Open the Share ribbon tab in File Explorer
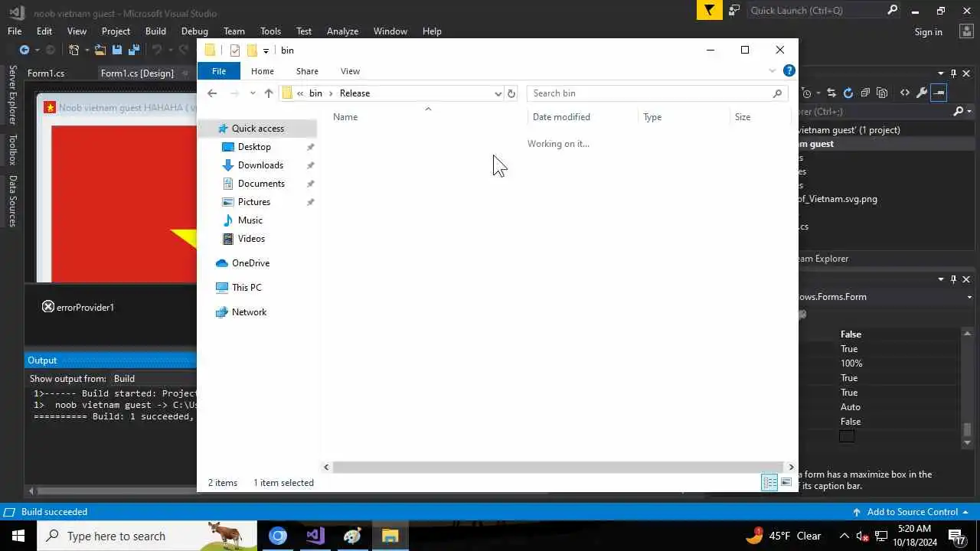Image resolution: width=980 pixels, height=551 pixels. point(307,70)
